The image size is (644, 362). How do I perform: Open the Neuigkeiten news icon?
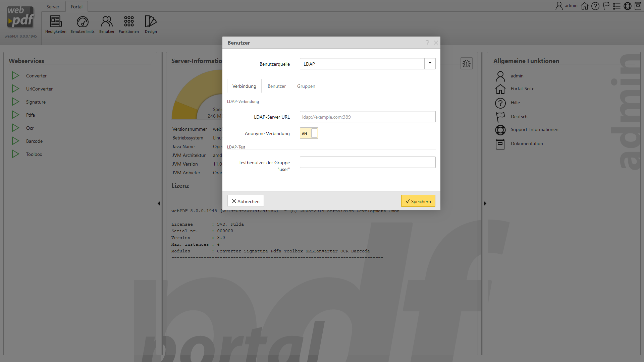(56, 22)
